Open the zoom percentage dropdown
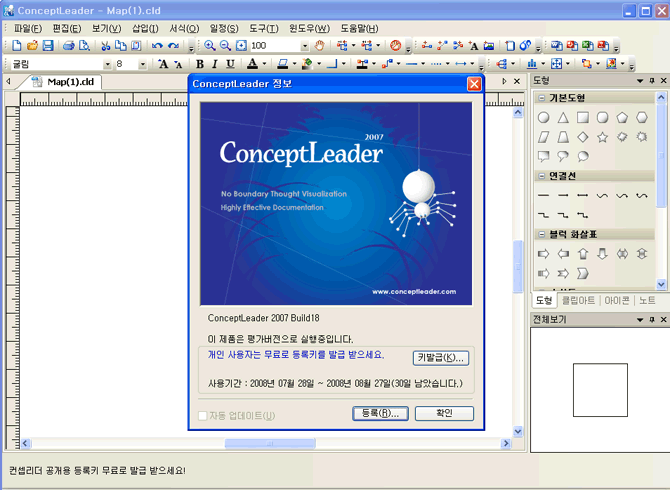The width and height of the screenshot is (670, 490). (x=305, y=46)
